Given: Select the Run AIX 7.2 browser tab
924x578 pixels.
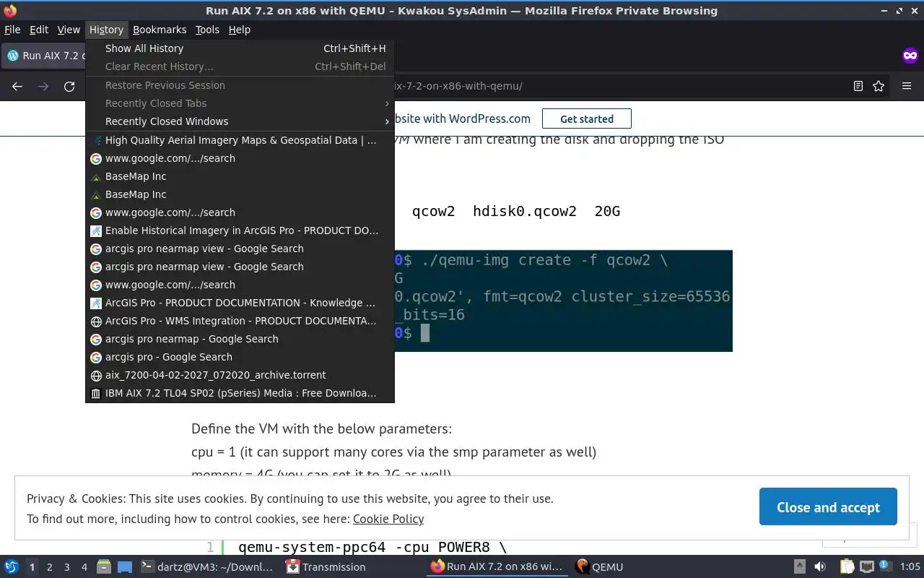Looking at the screenshot, I should (x=43, y=56).
